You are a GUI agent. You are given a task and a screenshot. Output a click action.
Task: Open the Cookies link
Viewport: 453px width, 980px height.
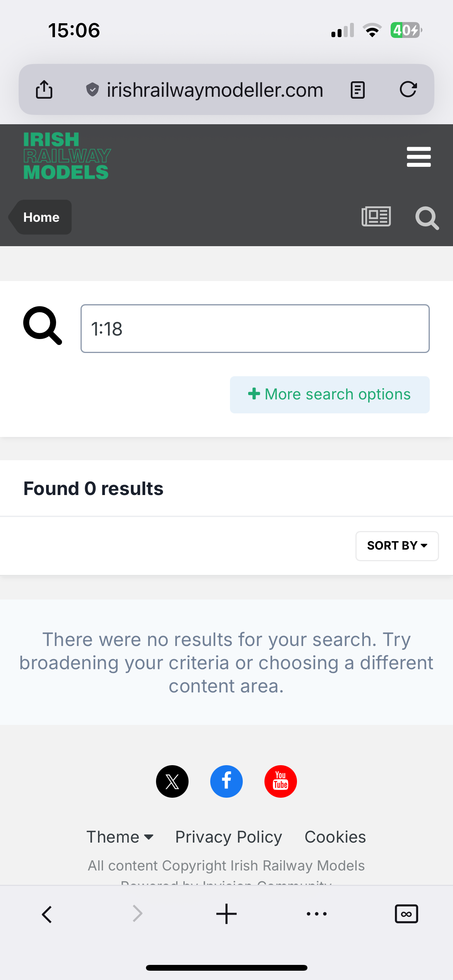335,837
